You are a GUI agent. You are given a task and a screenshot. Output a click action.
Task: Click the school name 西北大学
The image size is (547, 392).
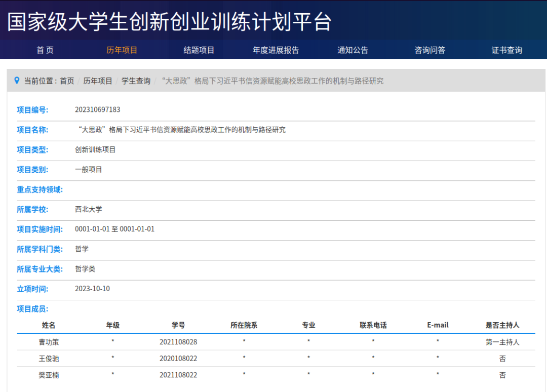coord(89,209)
